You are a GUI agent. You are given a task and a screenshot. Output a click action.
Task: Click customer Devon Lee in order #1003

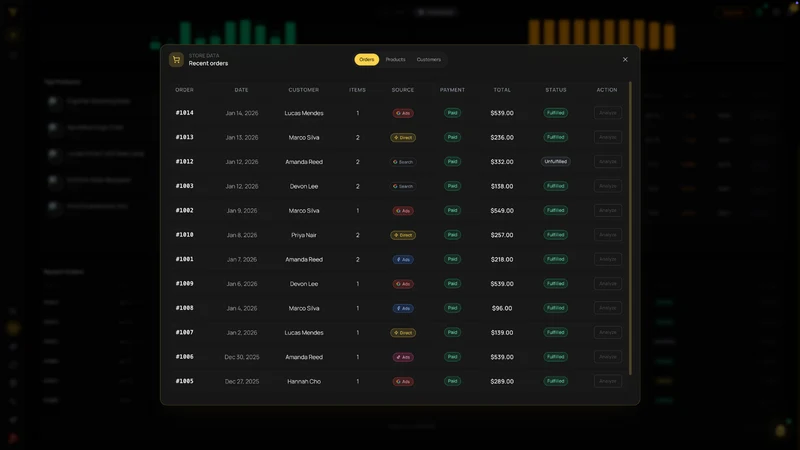[x=304, y=186]
